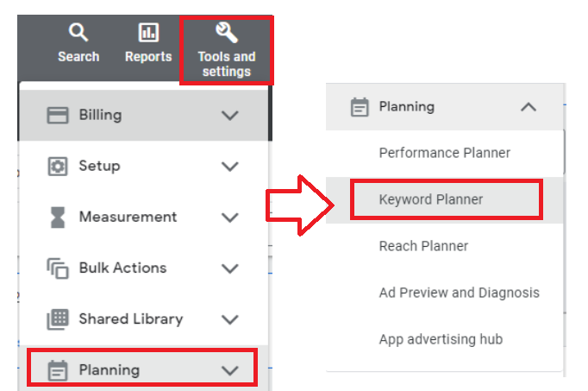Open Reach Planner link
The height and width of the screenshot is (391, 588).
pos(423,246)
